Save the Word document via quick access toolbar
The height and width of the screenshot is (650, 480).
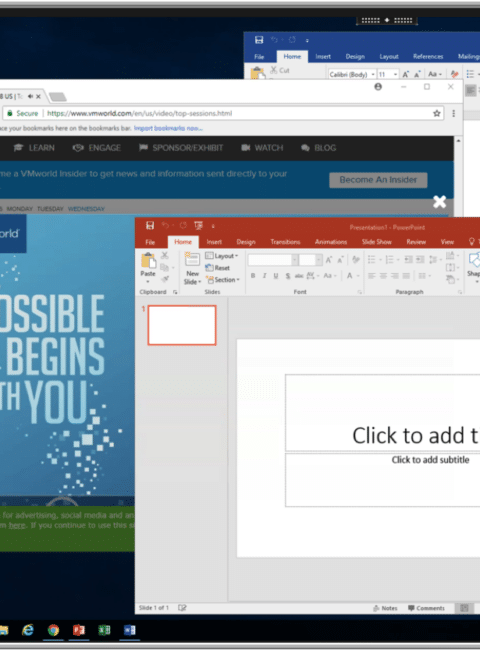pos(259,40)
